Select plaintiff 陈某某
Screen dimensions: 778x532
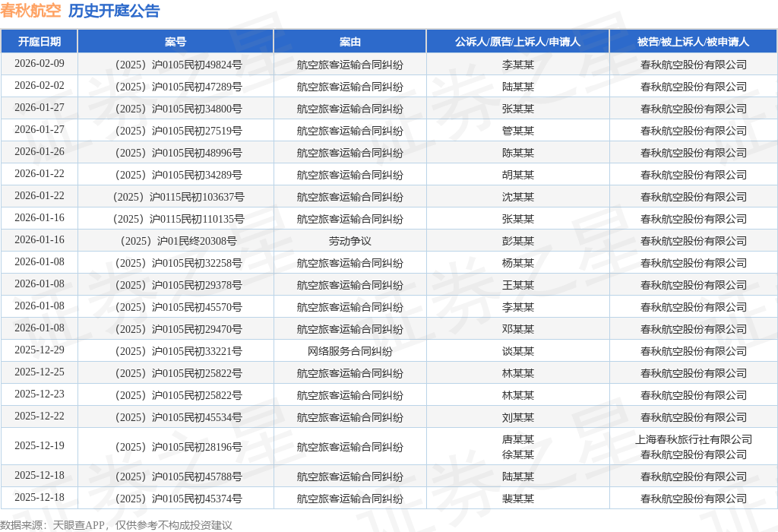point(517,153)
